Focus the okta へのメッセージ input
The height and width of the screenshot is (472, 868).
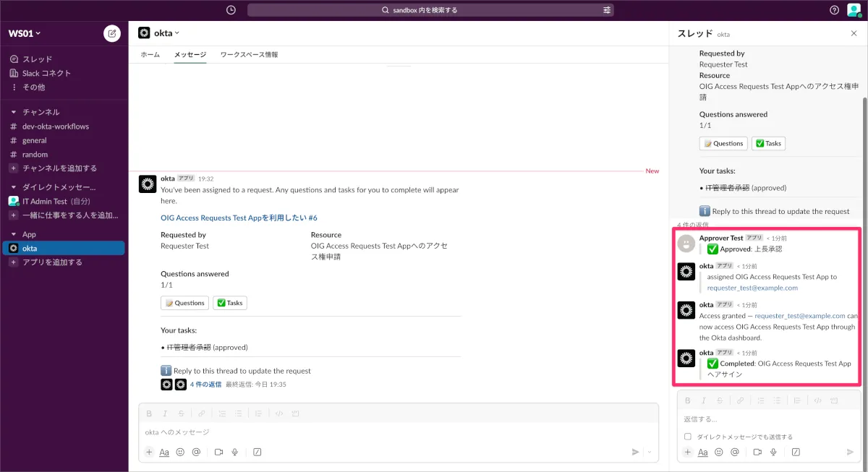[399, 432]
